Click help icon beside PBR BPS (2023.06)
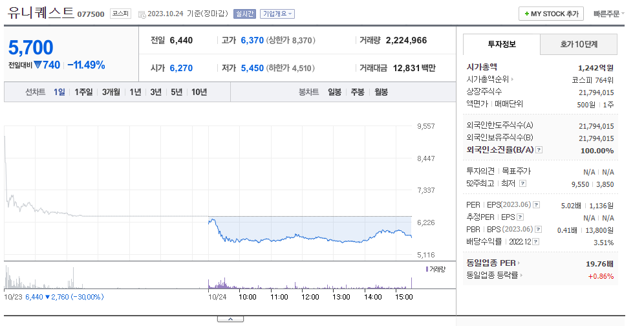 tap(539, 230)
